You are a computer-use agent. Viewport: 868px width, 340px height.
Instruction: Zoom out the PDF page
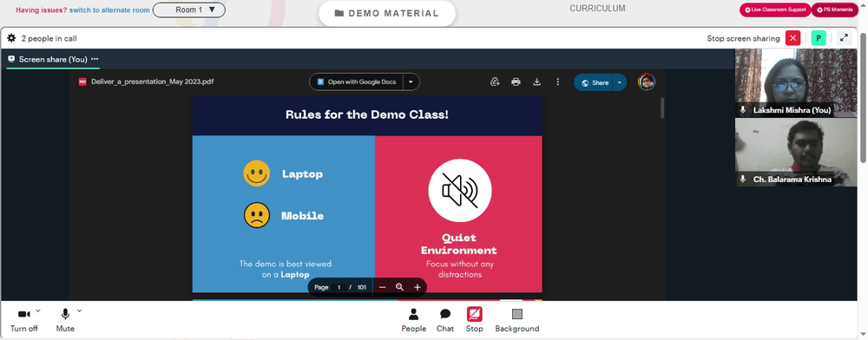click(x=382, y=287)
